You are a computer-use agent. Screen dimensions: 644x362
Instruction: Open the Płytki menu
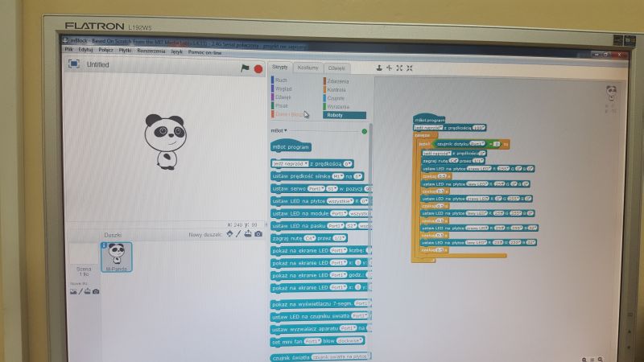pos(125,50)
